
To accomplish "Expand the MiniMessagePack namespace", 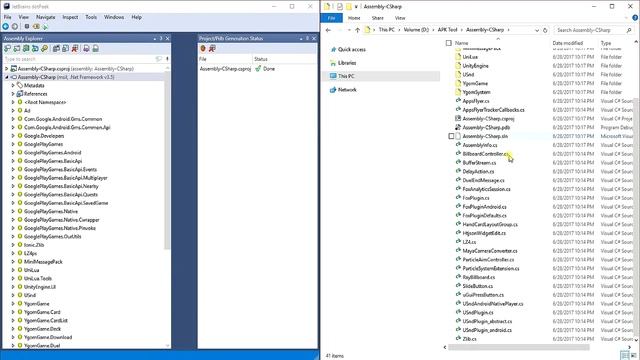I will [x=13, y=262].
